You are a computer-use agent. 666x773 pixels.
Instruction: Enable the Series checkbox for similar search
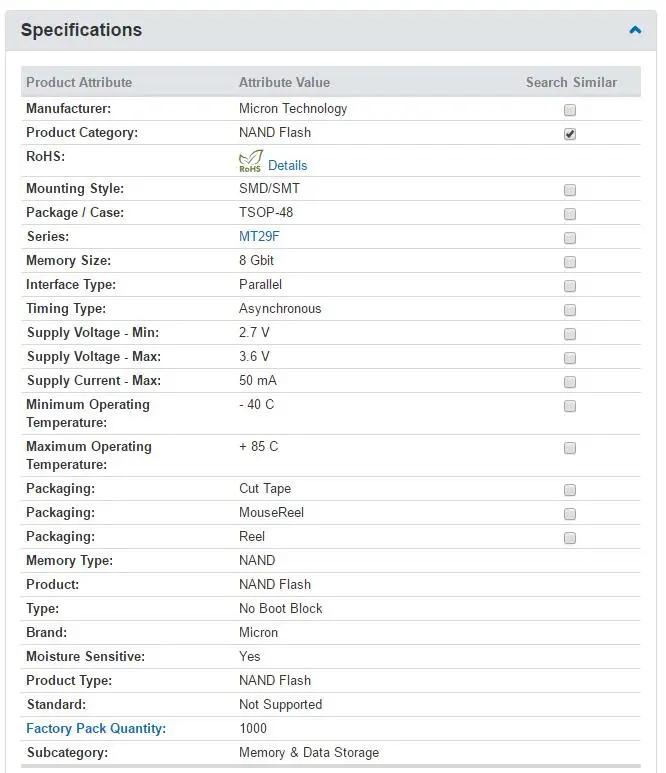(569, 238)
